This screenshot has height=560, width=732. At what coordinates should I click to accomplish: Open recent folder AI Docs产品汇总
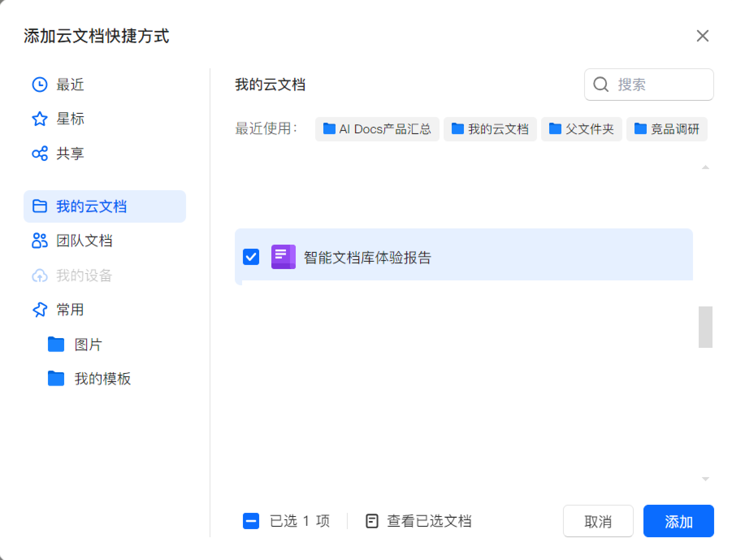[377, 129]
